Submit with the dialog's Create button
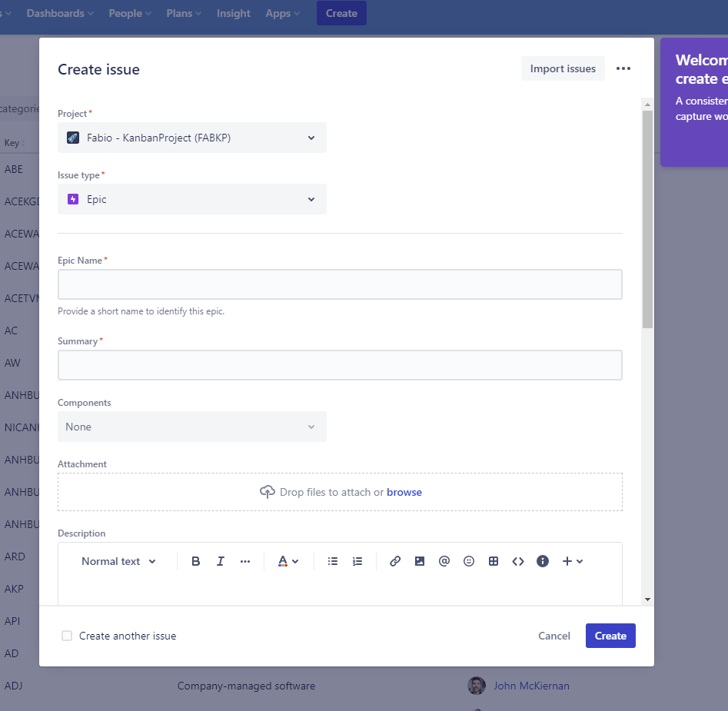The width and height of the screenshot is (728, 711). (x=610, y=636)
